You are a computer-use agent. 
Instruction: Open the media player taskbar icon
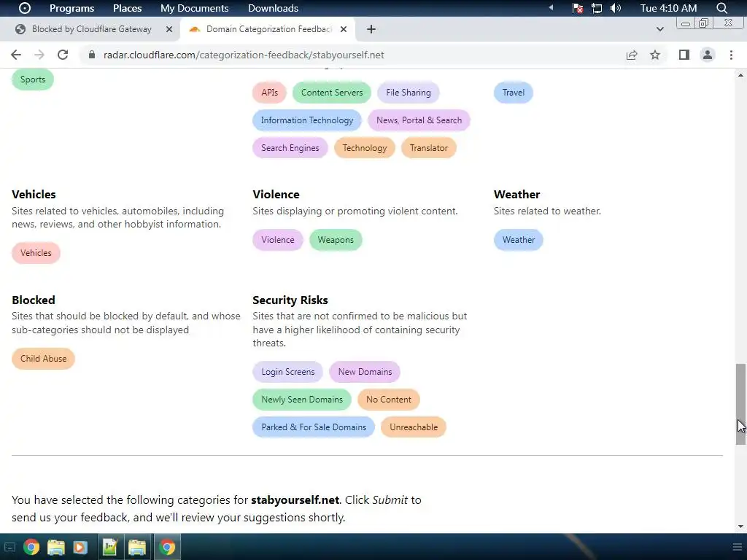pyautogui.click(x=80, y=547)
